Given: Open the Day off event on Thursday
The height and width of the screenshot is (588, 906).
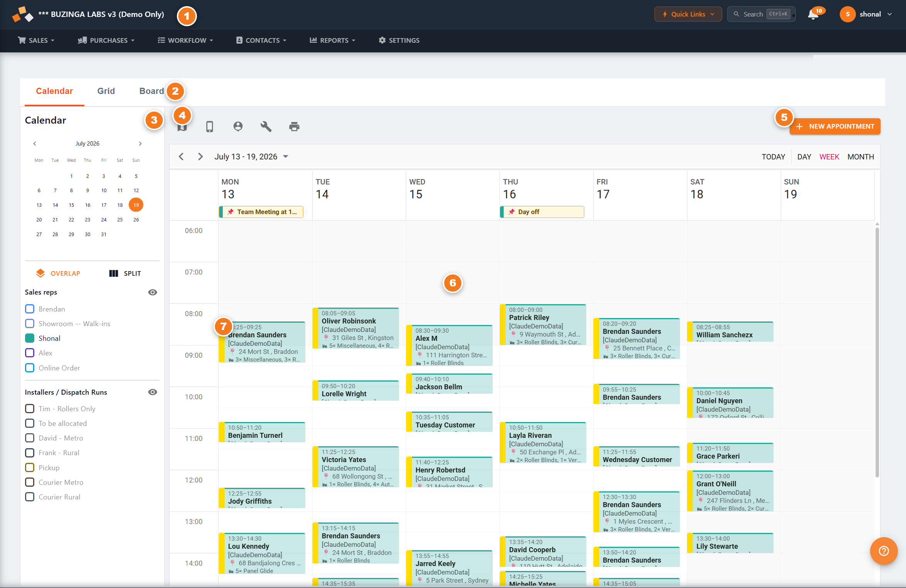Looking at the screenshot, I should tap(542, 212).
